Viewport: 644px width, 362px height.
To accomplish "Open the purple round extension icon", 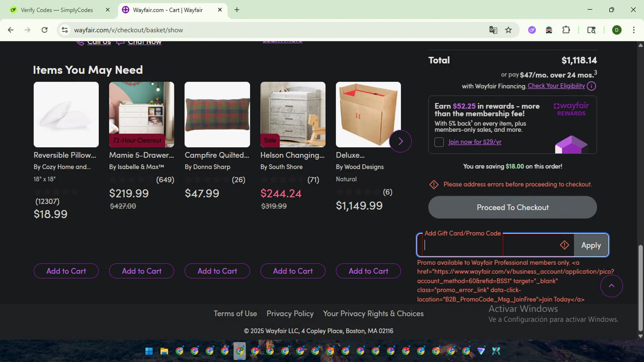I will pyautogui.click(x=532, y=30).
